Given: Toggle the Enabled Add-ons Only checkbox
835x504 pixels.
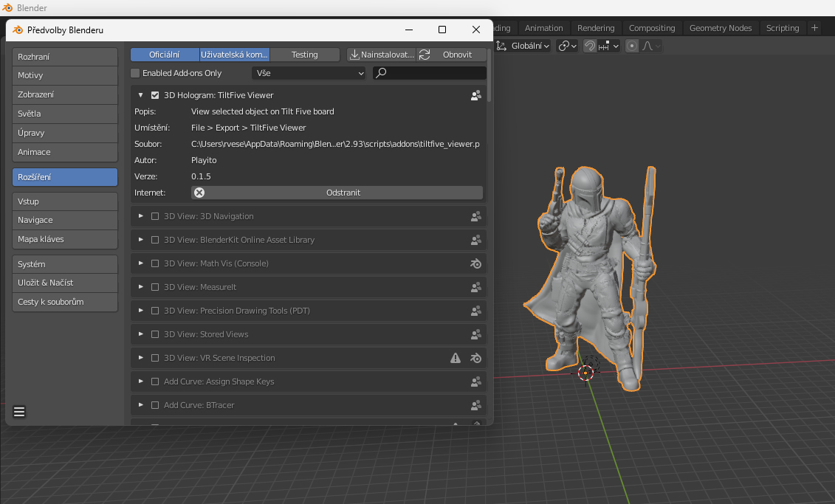Looking at the screenshot, I should pos(135,73).
